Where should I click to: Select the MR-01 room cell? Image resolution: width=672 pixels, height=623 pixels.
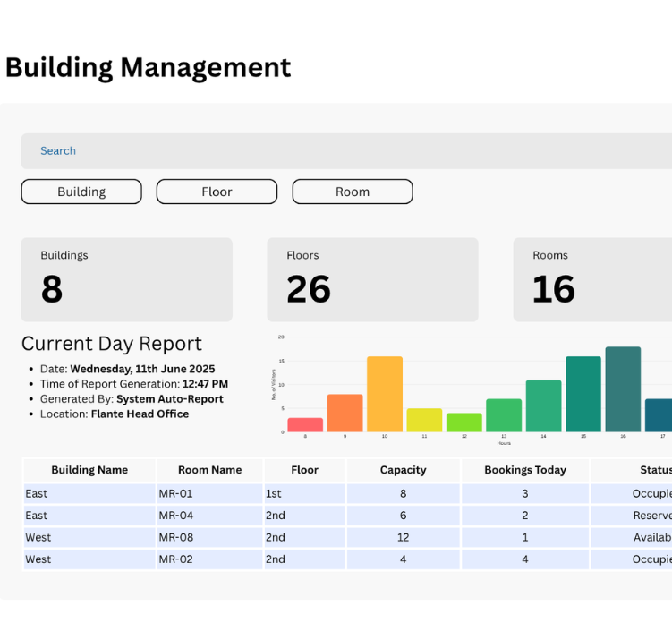coord(210,493)
